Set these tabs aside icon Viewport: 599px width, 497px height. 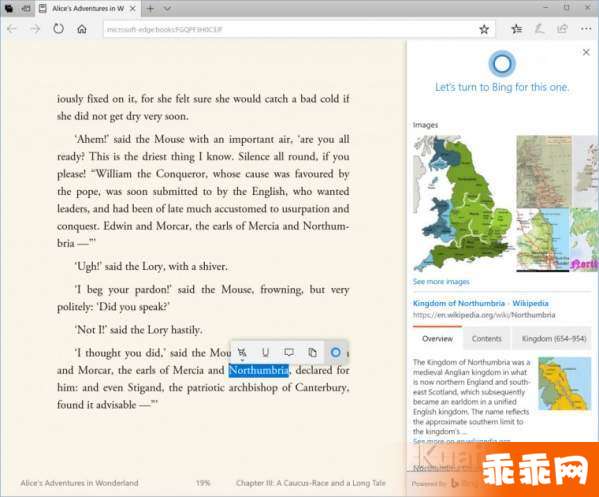tap(26, 8)
